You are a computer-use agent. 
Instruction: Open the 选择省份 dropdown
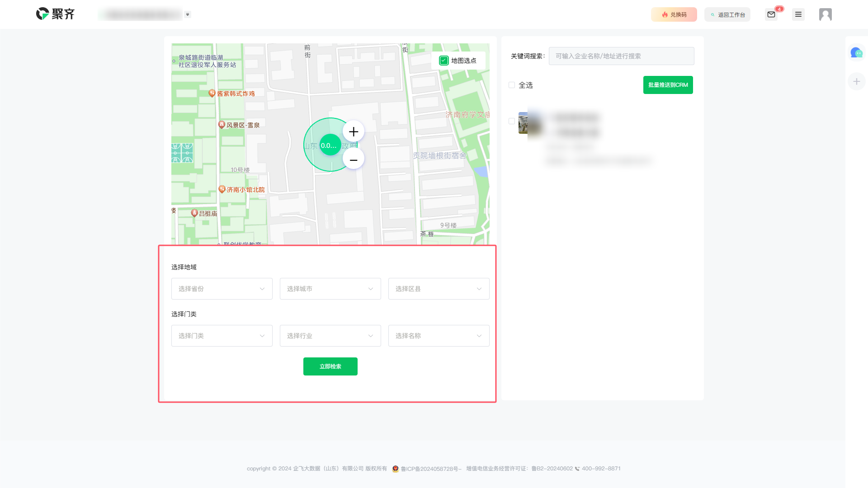click(x=222, y=289)
